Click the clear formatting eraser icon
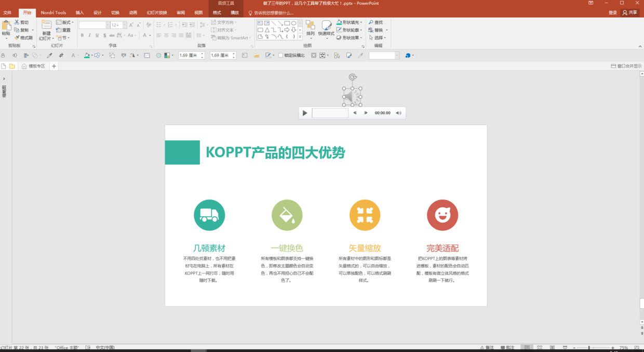 pyautogui.click(x=149, y=25)
